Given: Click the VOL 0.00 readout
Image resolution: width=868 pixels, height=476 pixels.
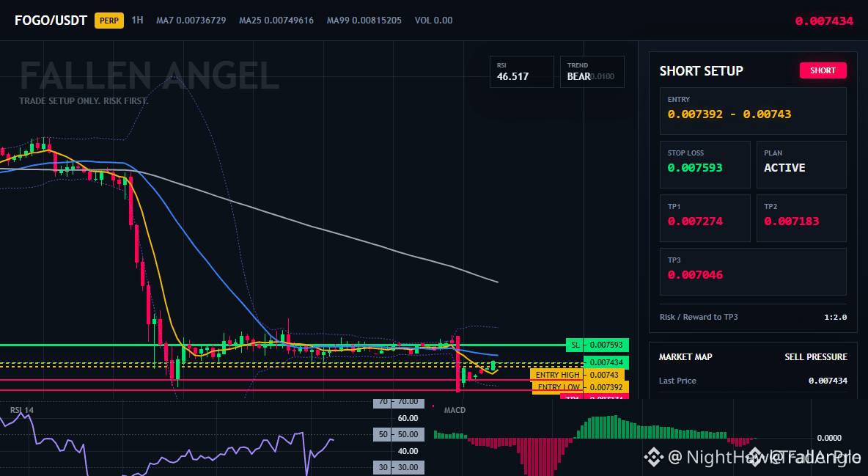Looking at the screenshot, I should click(433, 21).
